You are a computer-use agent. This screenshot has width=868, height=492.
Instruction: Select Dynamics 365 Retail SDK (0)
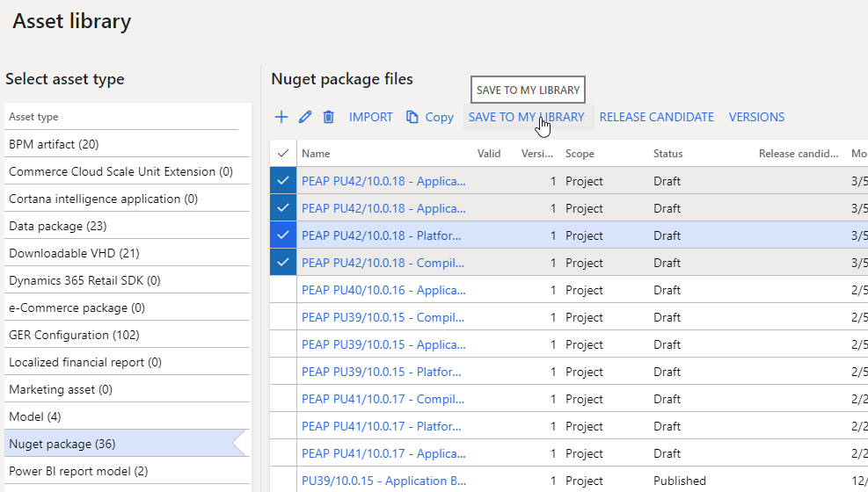tap(127, 280)
